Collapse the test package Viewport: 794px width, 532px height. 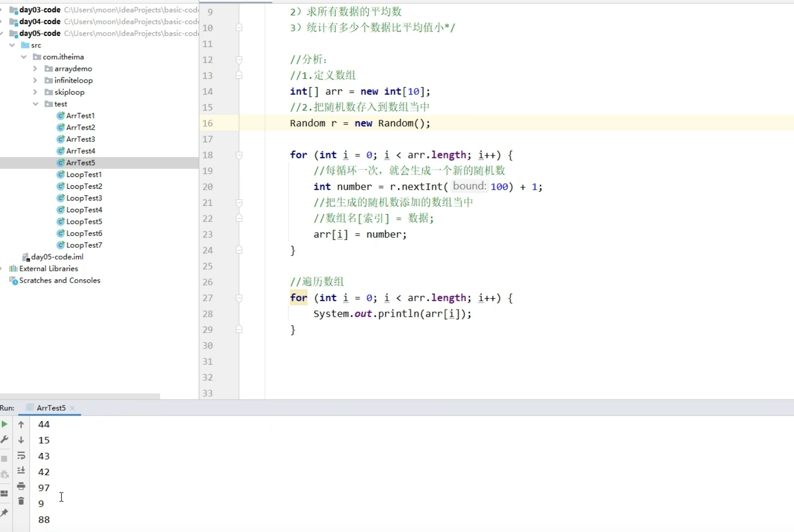35,104
